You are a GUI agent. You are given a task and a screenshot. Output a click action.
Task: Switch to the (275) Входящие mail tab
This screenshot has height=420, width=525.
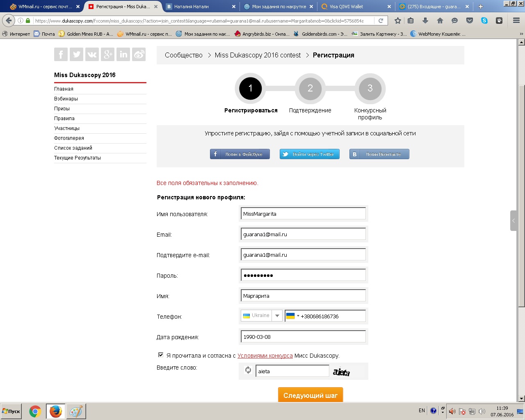pyautogui.click(x=434, y=7)
